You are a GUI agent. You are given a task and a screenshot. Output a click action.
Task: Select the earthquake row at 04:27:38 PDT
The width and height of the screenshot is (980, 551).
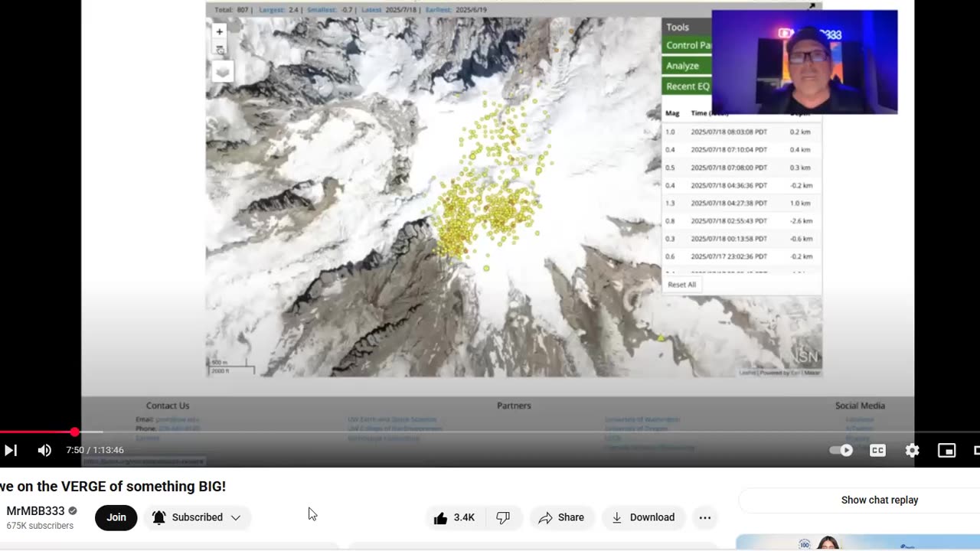point(741,203)
